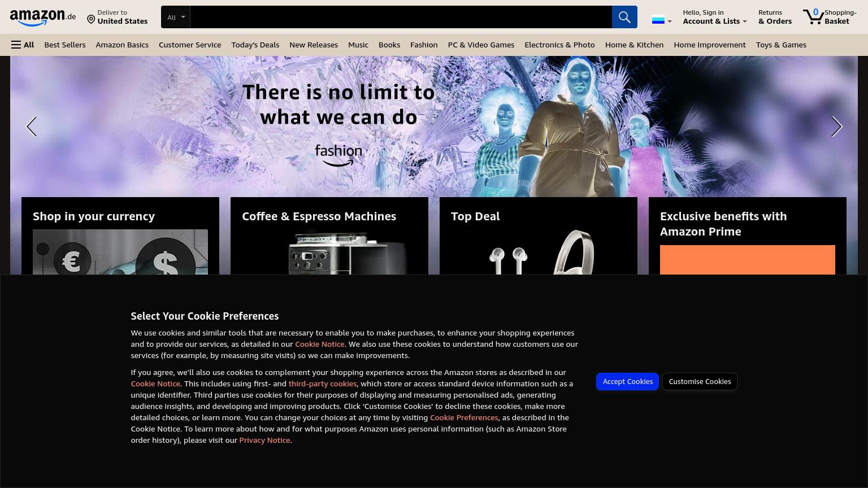Go to next banner slide arrow
The width and height of the screenshot is (868, 488).
(x=836, y=127)
